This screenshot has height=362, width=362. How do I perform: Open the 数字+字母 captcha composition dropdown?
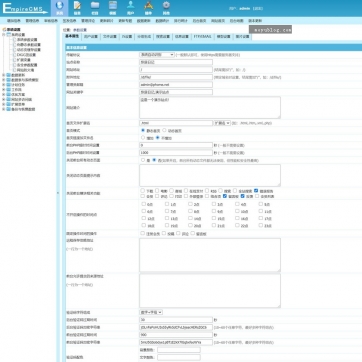tap(151, 312)
